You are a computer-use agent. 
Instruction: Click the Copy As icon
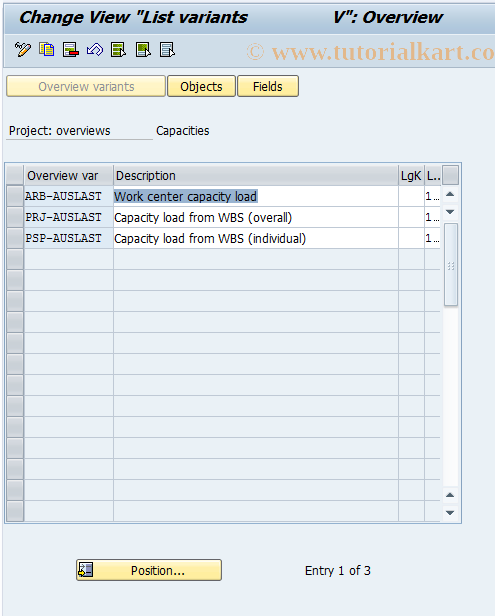47,50
